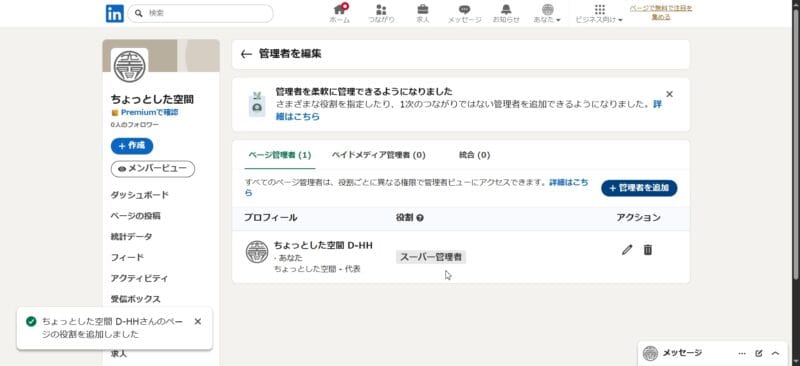The height and width of the screenshot is (366, 800).
Task: Expand the ビジネス向け apps grid menu
Action: [x=599, y=14]
